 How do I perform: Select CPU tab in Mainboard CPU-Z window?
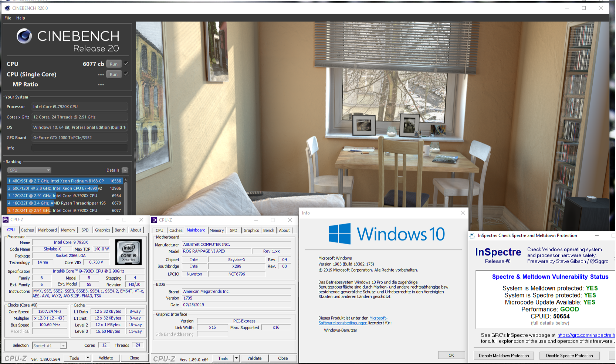(x=159, y=230)
